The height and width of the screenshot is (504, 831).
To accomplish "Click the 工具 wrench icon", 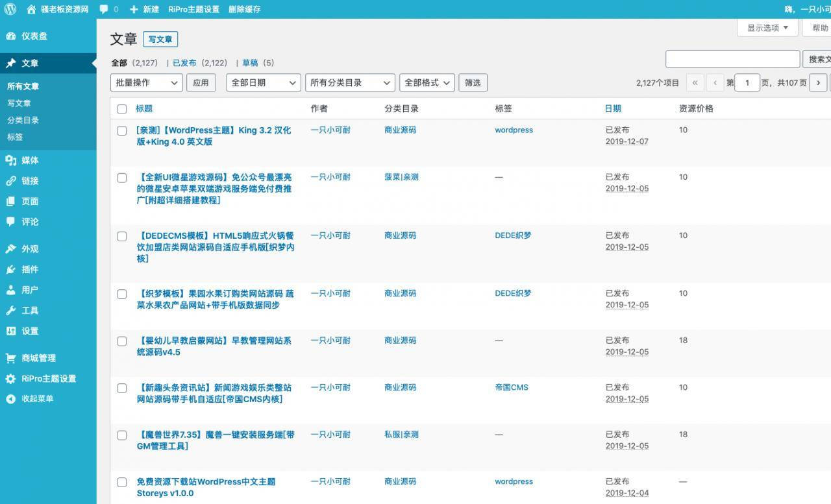I will pos(11,311).
